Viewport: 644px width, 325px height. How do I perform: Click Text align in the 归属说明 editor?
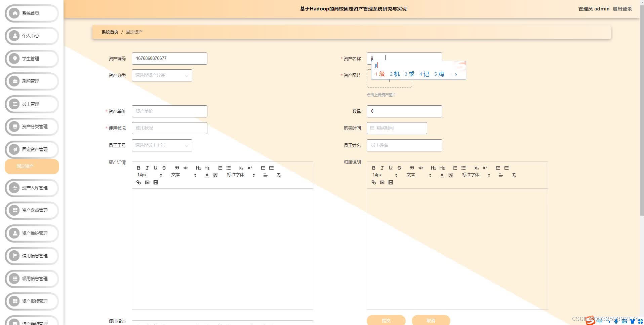tap(500, 175)
